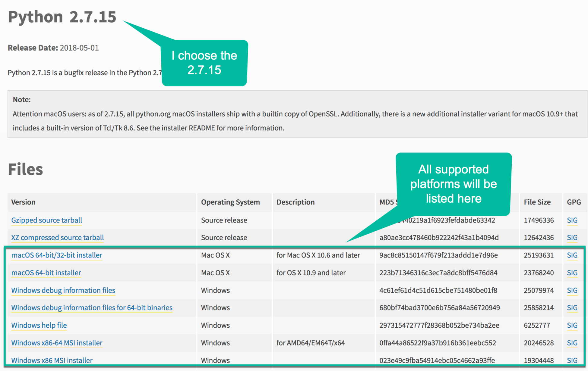Click the Operating System column header
Screen dimensions: 588x371
pos(230,202)
